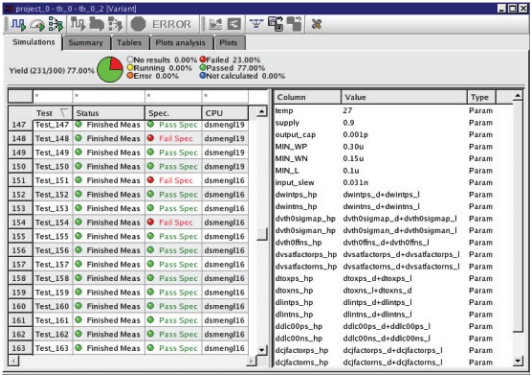Image resolution: width=532 pixels, height=380 pixels.
Task: Click the red Failed legend dot
Action: tap(203, 59)
